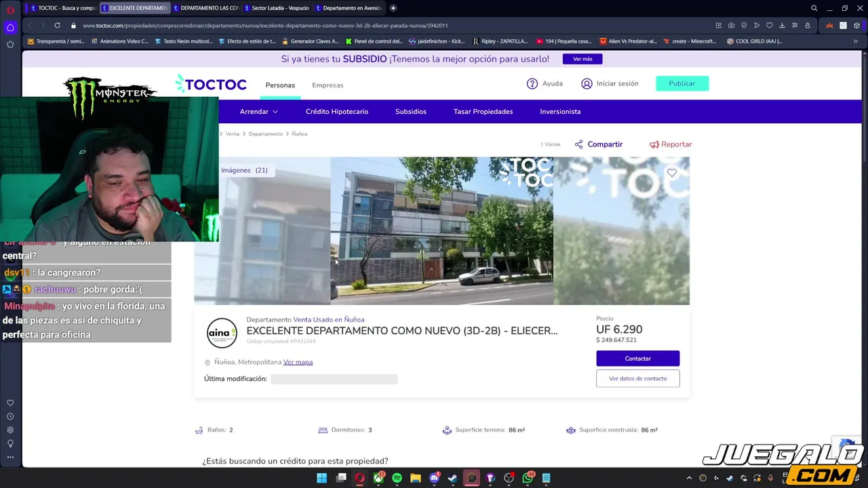Open the Ripley - ZAPATILLA bookmark
Image resolution: width=868 pixels, height=488 pixels.
(500, 41)
